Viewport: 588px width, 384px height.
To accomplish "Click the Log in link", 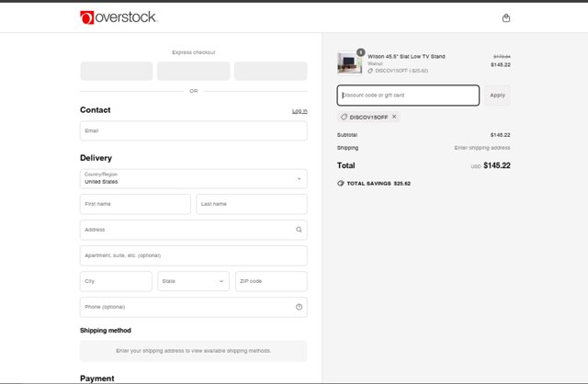I will [300, 111].
